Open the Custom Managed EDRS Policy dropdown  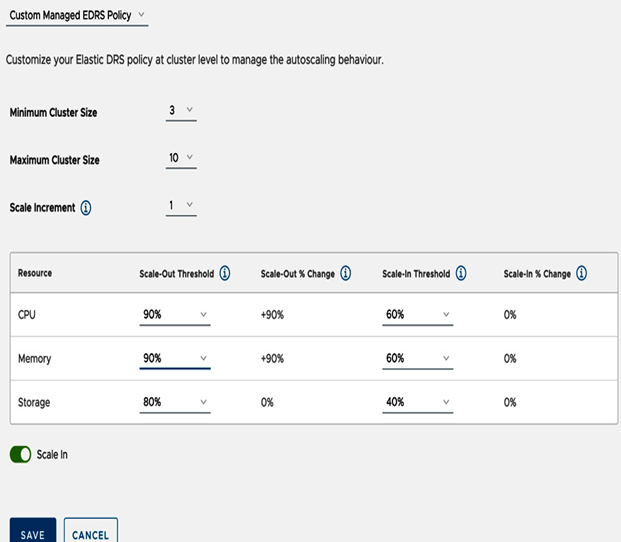[x=77, y=16]
